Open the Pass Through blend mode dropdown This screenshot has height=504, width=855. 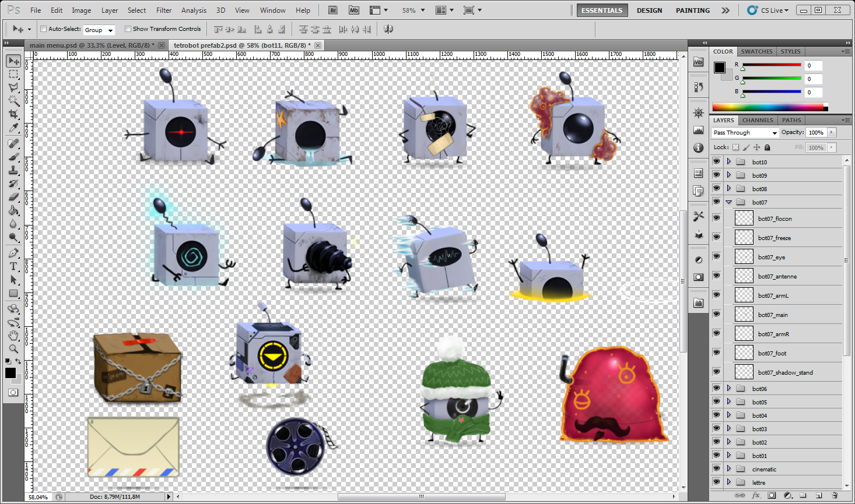(745, 132)
